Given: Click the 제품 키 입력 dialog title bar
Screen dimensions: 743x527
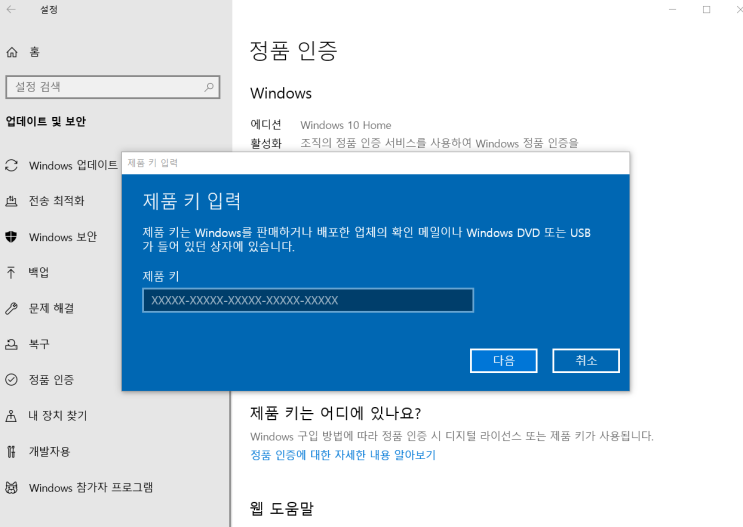Looking at the screenshot, I should (x=376, y=163).
